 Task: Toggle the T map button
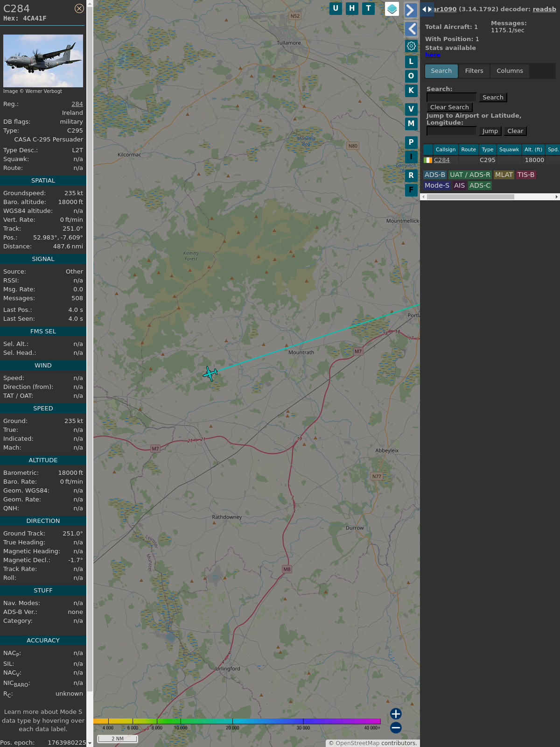(368, 8)
